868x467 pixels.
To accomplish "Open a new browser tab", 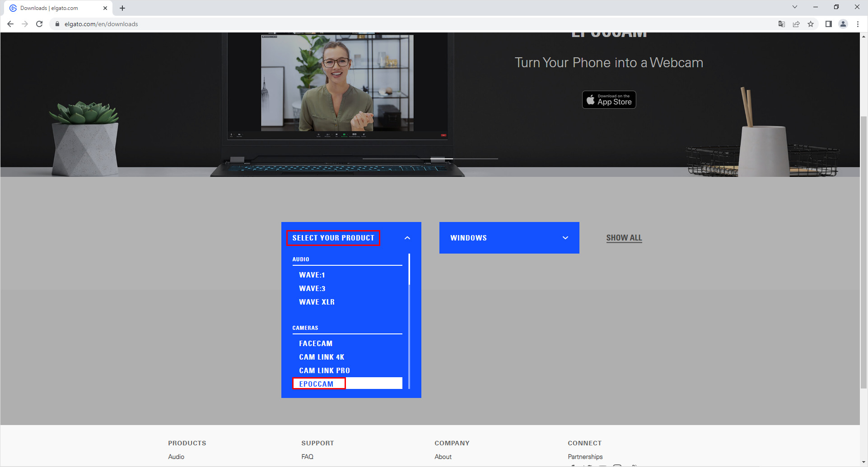I will [x=122, y=8].
